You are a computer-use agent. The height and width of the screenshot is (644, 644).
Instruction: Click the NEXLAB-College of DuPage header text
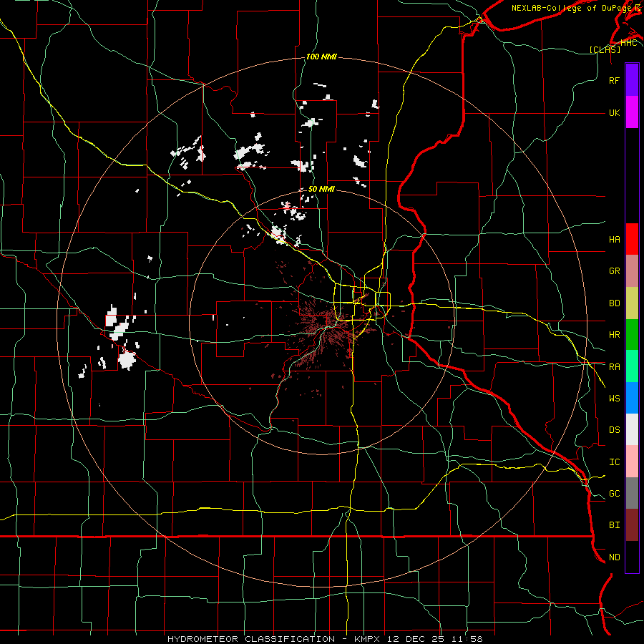pyautogui.click(x=573, y=8)
